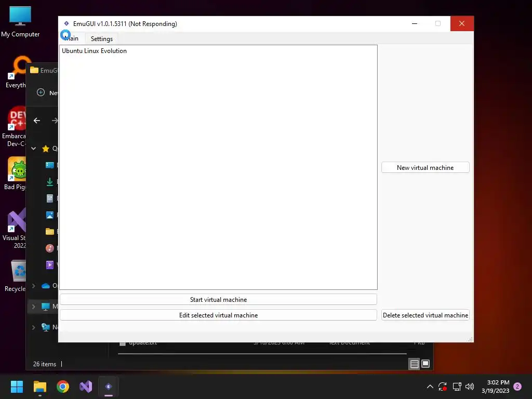Collapse Quick access in File Explorer
532x399 pixels.
(x=34, y=148)
